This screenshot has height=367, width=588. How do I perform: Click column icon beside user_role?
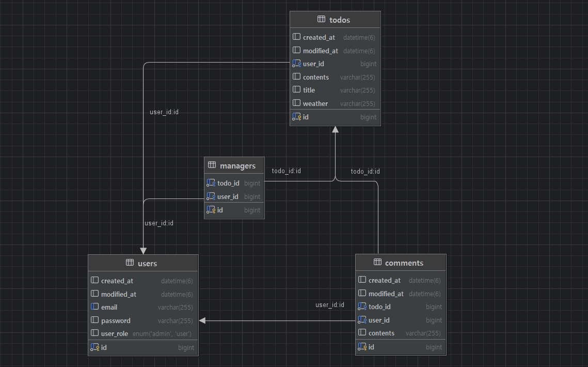(x=95, y=333)
